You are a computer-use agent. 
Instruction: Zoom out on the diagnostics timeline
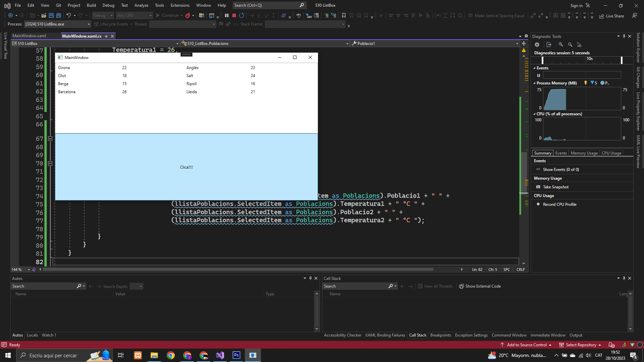[x=570, y=45]
